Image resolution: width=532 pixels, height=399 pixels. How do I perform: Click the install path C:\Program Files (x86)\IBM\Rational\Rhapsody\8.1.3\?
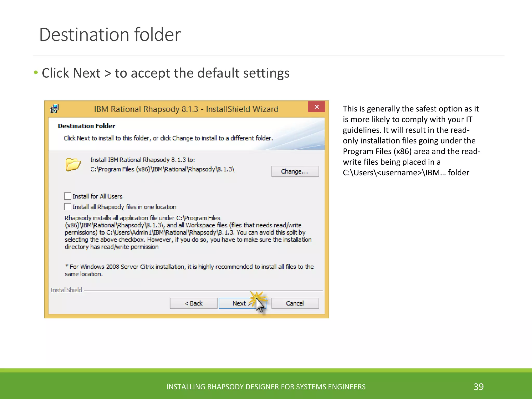162,169
